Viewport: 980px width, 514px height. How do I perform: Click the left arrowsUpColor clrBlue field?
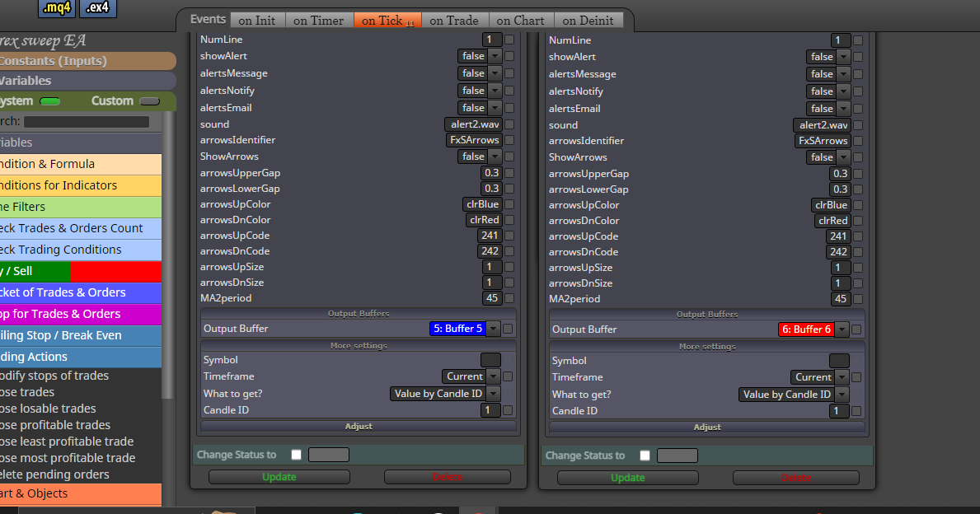click(x=482, y=204)
